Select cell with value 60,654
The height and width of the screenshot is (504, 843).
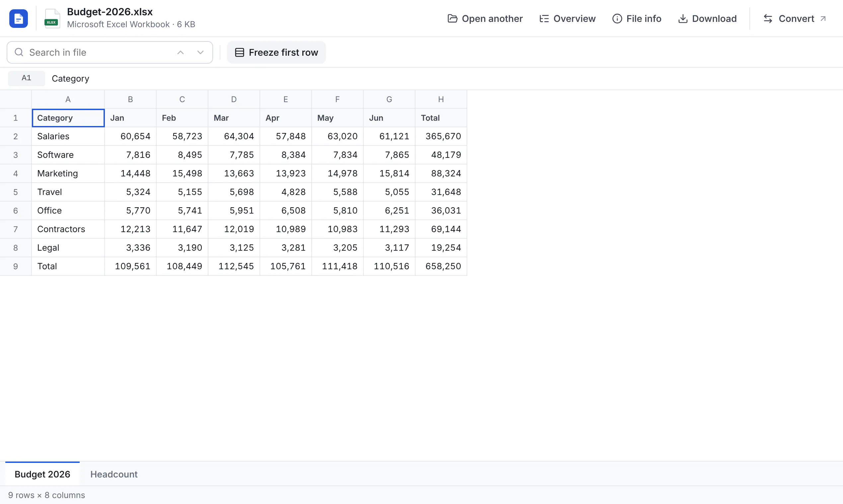tap(130, 136)
